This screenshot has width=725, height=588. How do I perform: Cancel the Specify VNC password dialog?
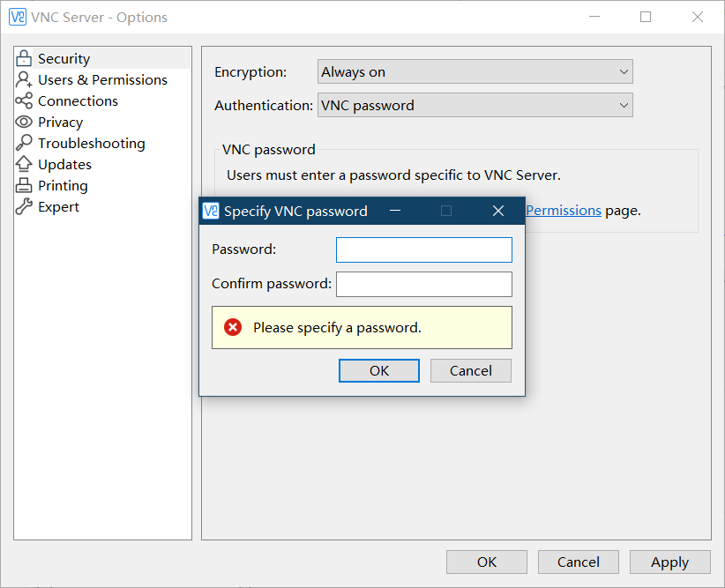click(470, 370)
